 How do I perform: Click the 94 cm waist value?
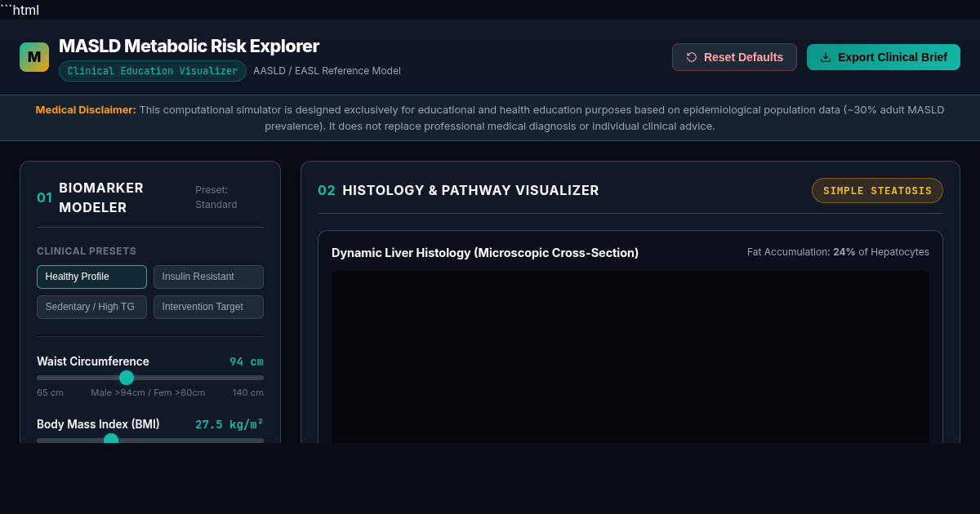click(247, 361)
